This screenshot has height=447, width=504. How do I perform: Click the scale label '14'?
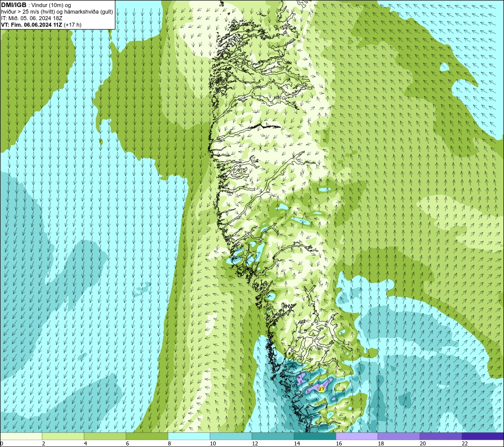pos(297,444)
